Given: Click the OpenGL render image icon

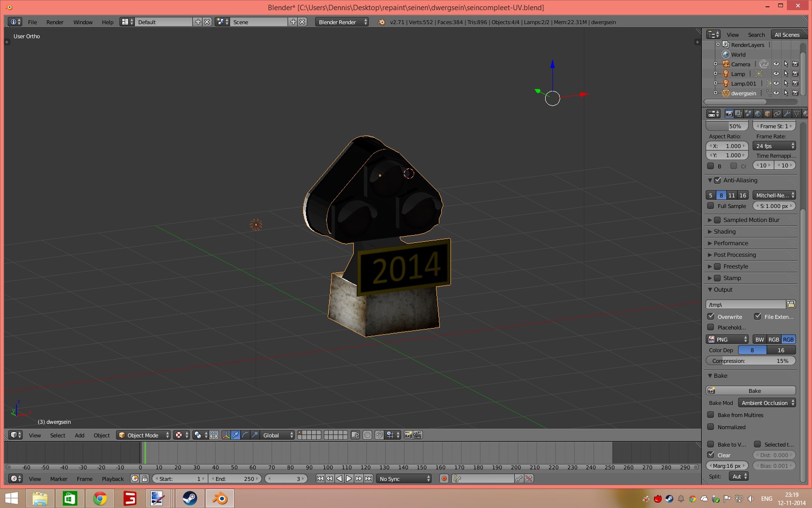Looking at the screenshot, I should point(408,435).
